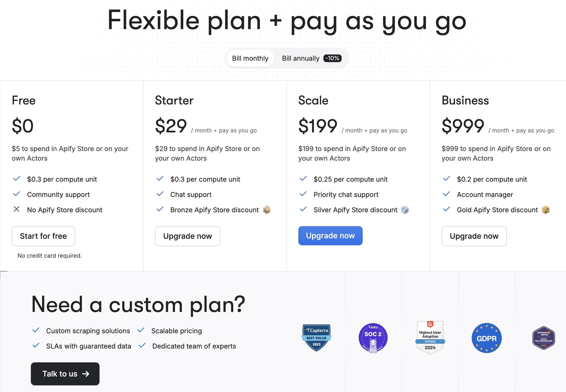Click the GDPR compliance badge
The height and width of the screenshot is (392, 566).
point(486,338)
